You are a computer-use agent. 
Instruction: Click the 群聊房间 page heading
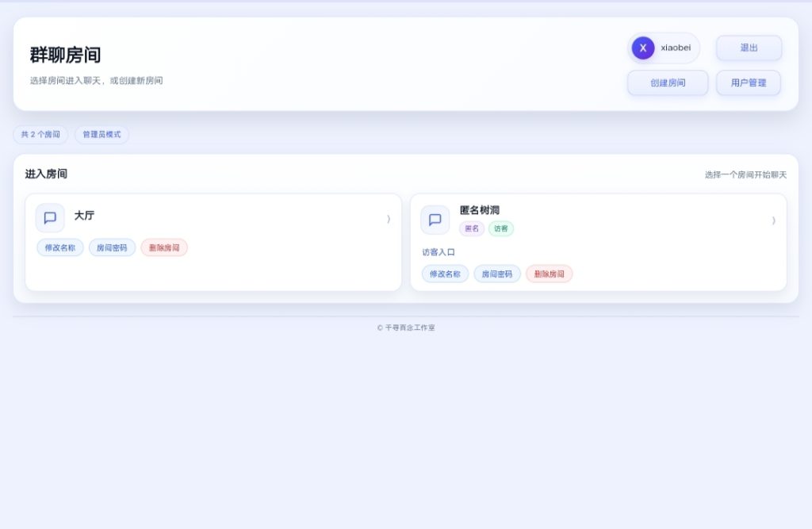pyautogui.click(x=65, y=55)
